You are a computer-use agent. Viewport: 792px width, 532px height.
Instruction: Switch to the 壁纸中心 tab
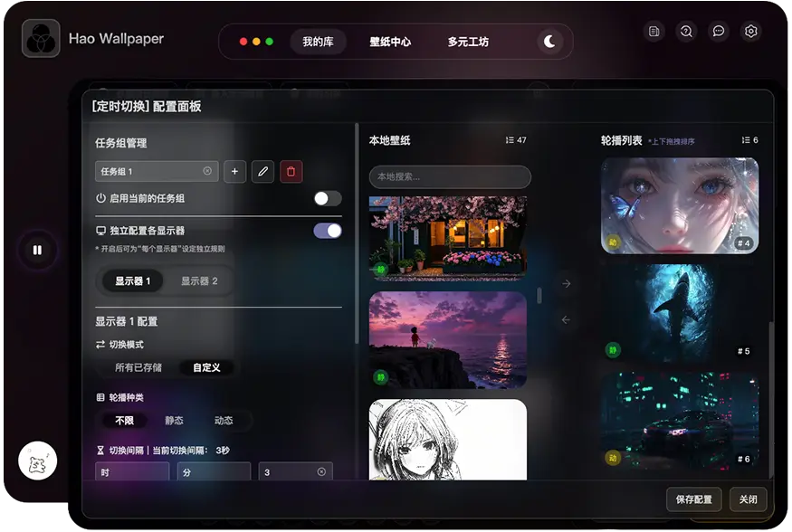click(x=390, y=42)
